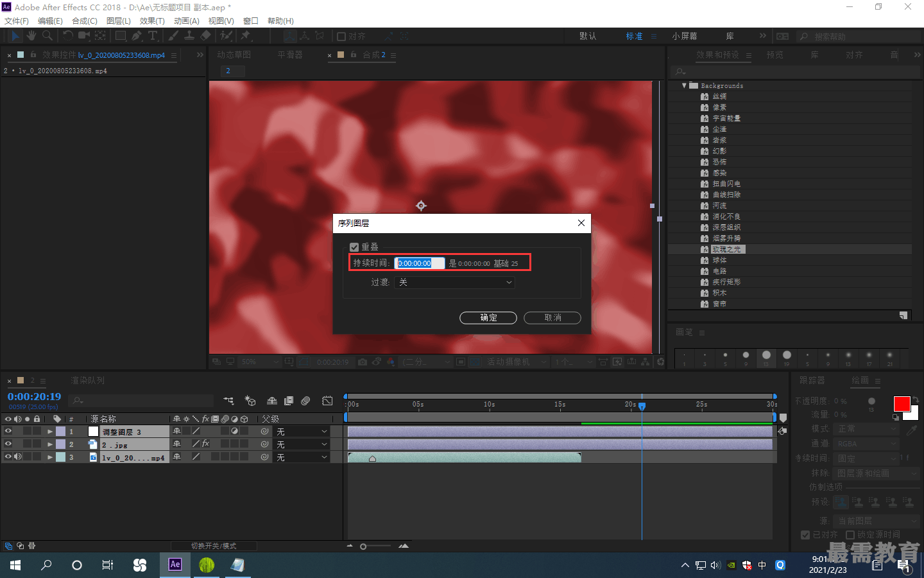Select the Roto Brush tool
The width and height of the screenshot is (924, 578).
point(226,36)
